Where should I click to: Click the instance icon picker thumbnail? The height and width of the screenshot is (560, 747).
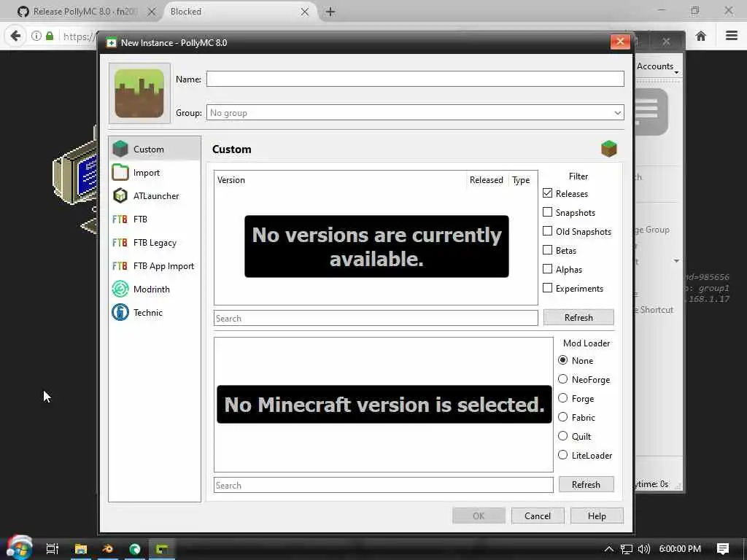[x=139, y=93]
